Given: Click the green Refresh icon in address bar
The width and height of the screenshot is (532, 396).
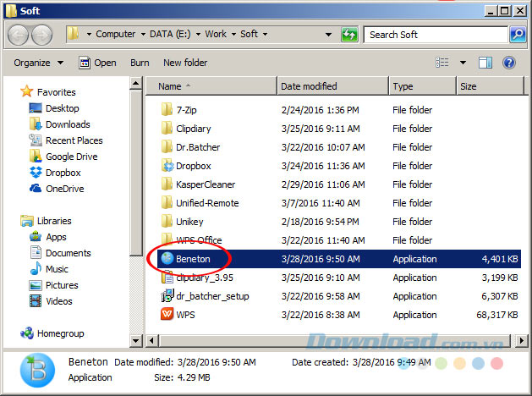Looking at the screenshot, I should (349, 35).
